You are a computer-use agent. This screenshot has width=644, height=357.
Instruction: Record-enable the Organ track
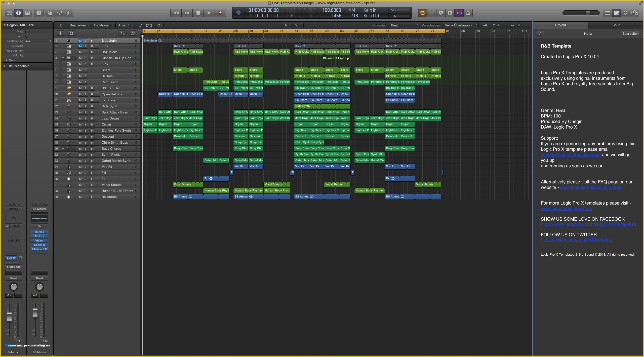click(x=92, y=125)
